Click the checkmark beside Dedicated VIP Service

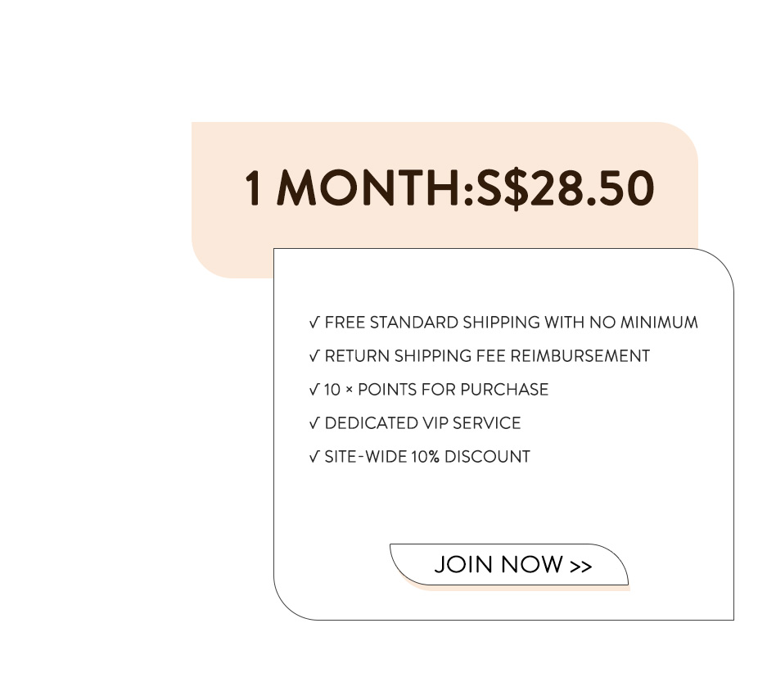314,423
